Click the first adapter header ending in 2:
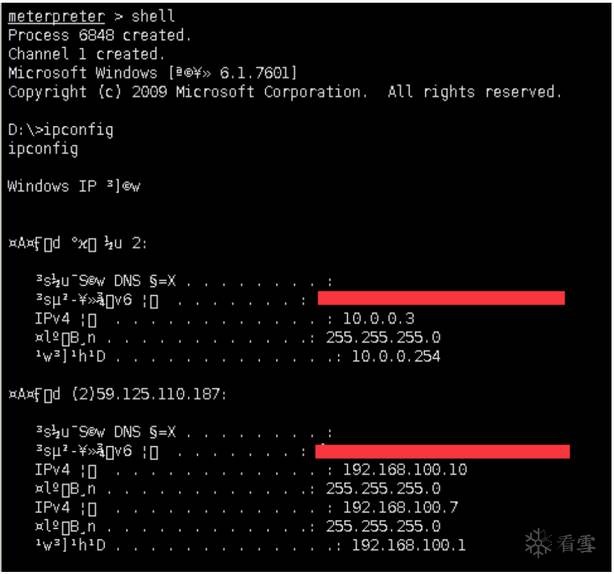This screenshot has height=574, width=614. tap(80, 243)
